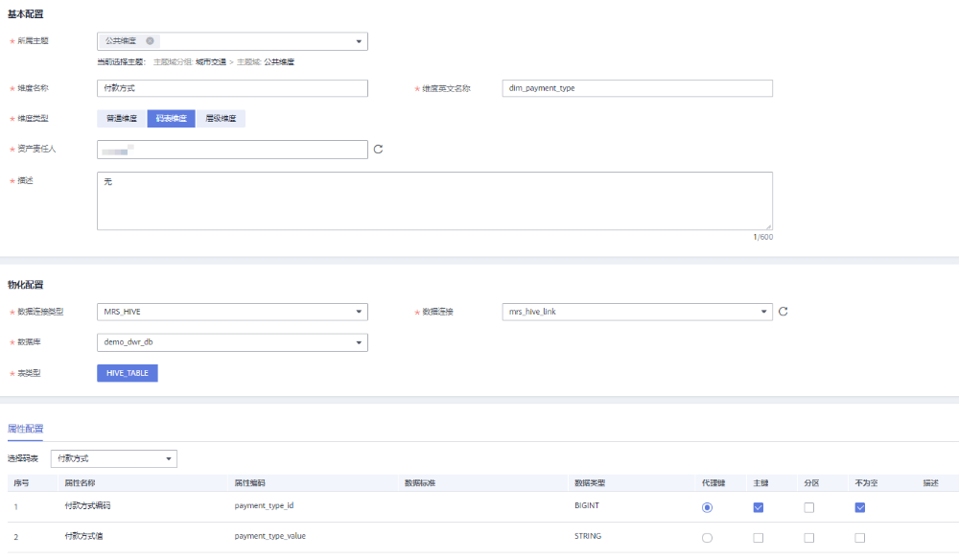Expand the demo_dwr_db database dropdown
Image resolution: width=959 pixels, height=560 pixels.
pyautogui.click(x=359, y=342)
